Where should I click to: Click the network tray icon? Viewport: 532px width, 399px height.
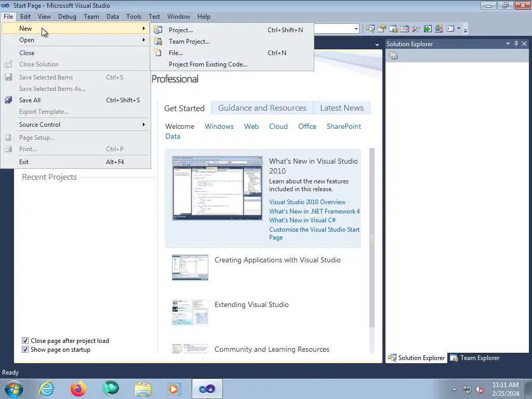point(467,390)
